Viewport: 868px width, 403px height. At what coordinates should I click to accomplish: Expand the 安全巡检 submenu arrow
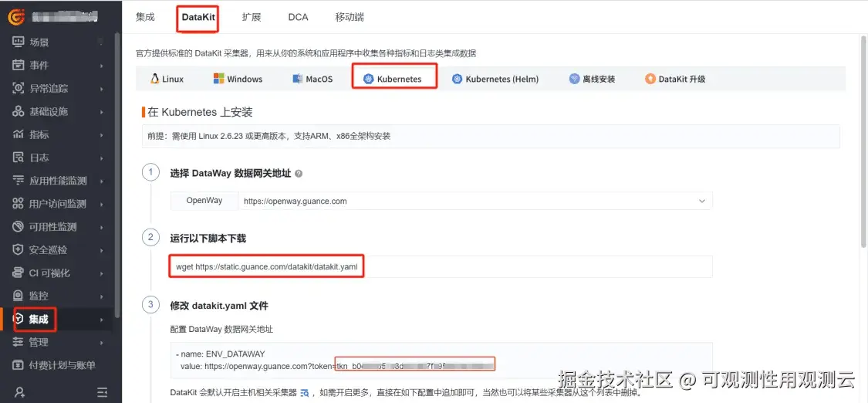102,250
